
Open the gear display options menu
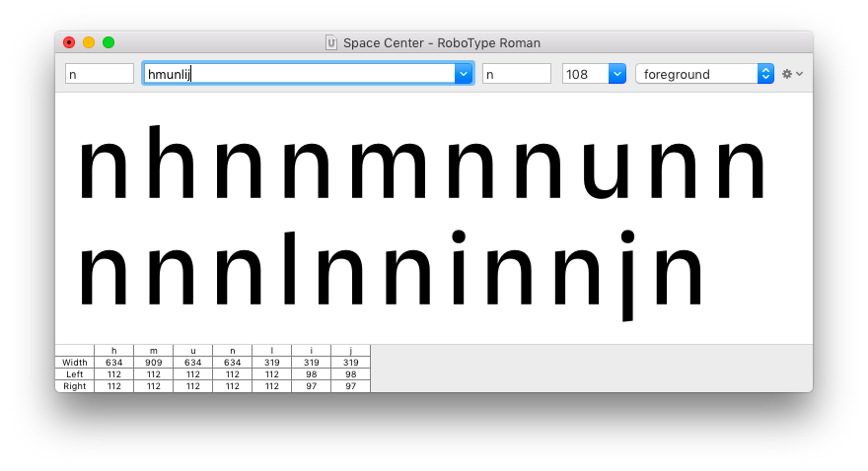(792, 74)
